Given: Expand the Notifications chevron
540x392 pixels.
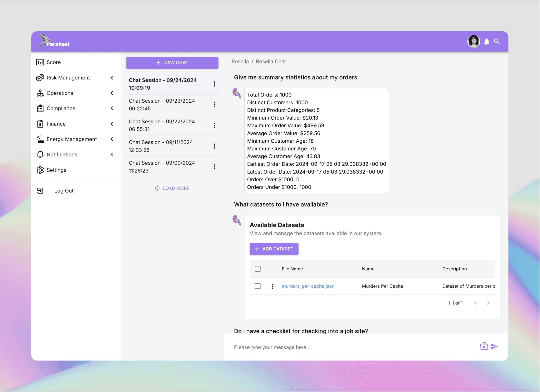Looking at the screenshot, I should click(112, 155).
